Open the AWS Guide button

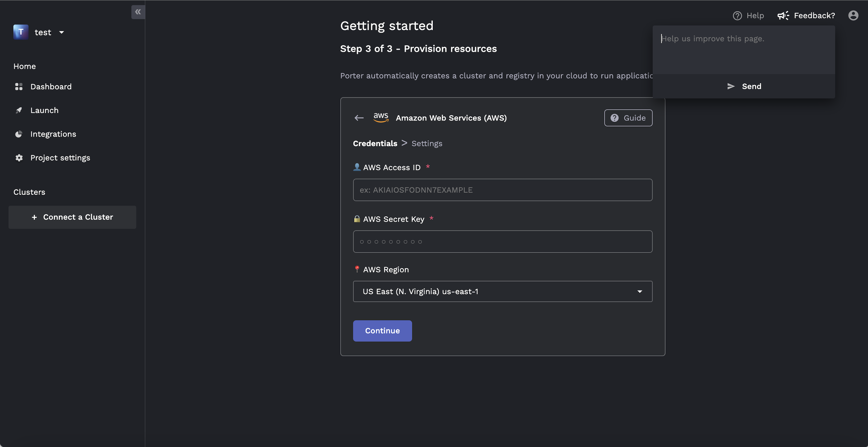click(x=628, y=118)
